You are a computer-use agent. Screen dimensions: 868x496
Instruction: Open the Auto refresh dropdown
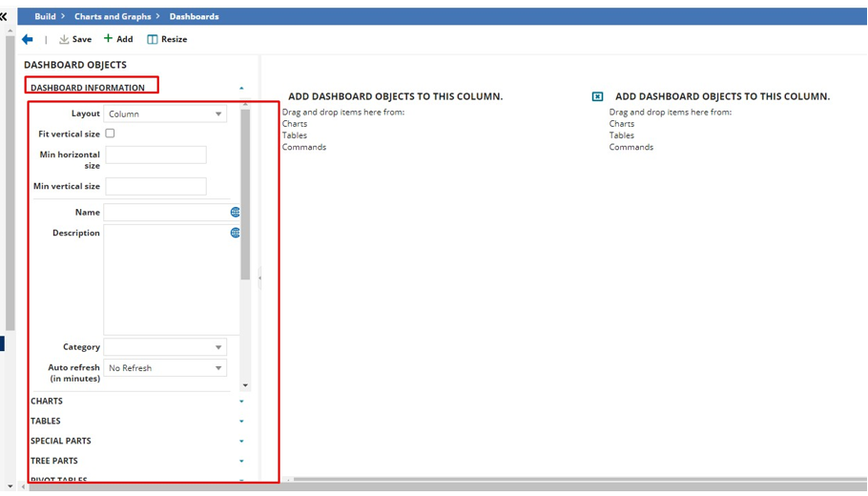(x=165, y=368)
